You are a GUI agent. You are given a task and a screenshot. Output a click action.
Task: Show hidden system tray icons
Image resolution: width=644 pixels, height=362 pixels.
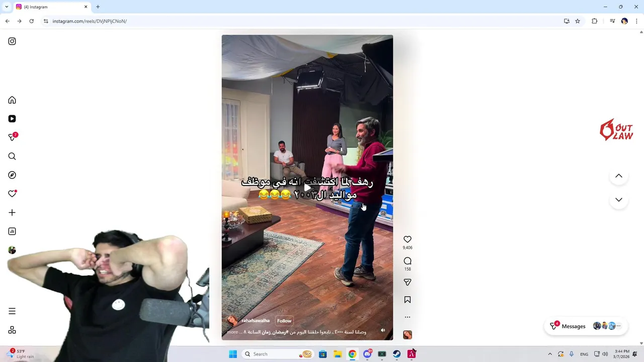550,354
